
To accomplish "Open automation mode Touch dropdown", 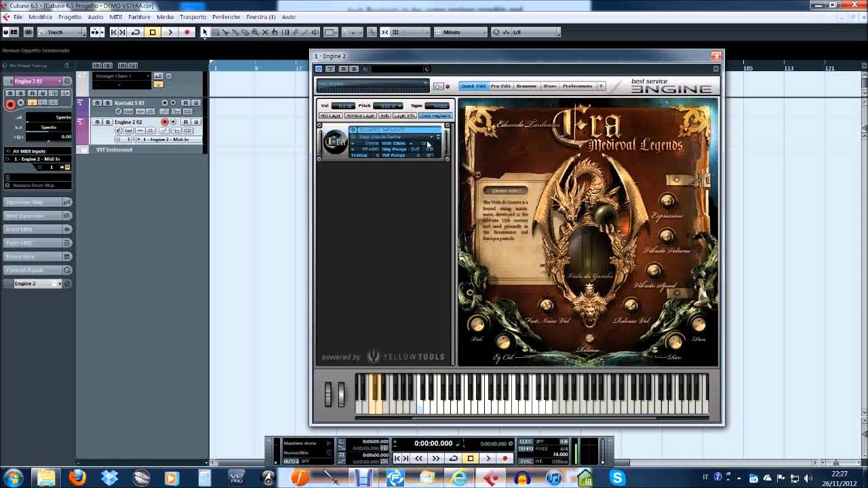I will tap(62, 32).
